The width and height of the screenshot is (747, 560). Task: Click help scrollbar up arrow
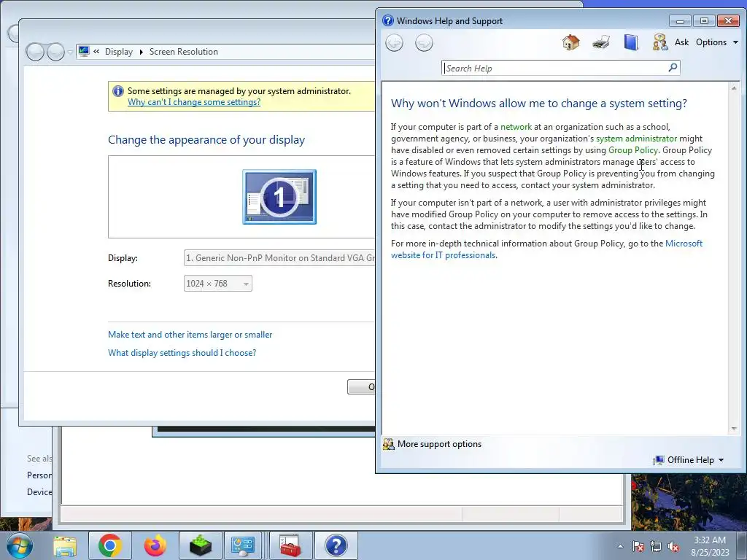click(x=734, y=88)
